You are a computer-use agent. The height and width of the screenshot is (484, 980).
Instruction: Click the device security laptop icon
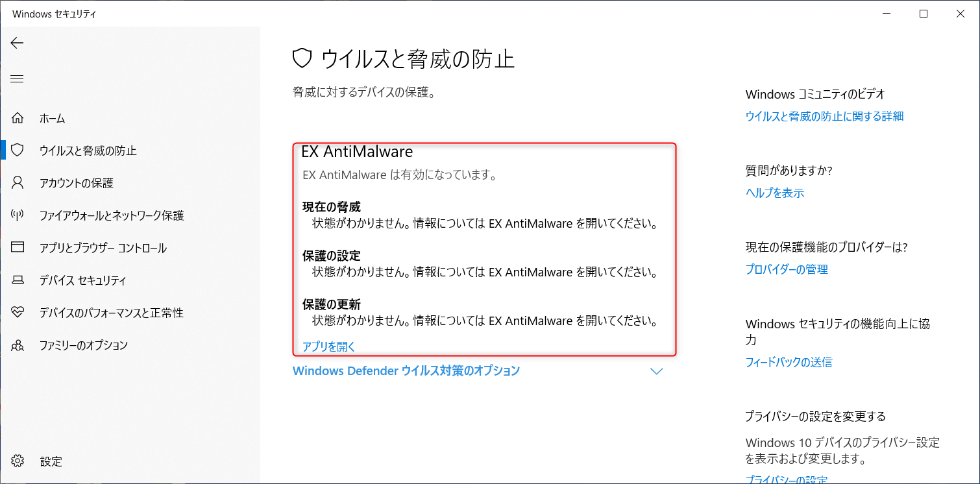point(18,280)
